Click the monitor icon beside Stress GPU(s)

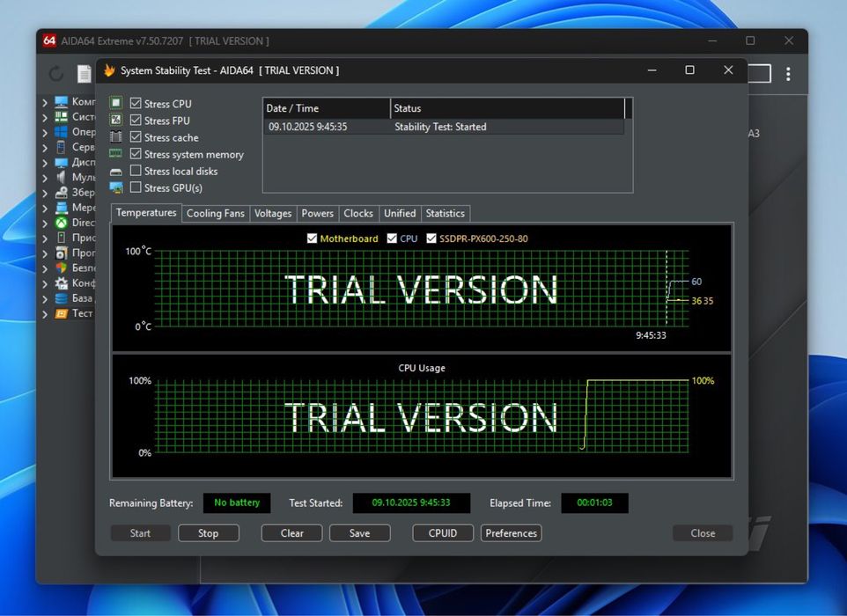pyautogui.click(x=115, y=187)
